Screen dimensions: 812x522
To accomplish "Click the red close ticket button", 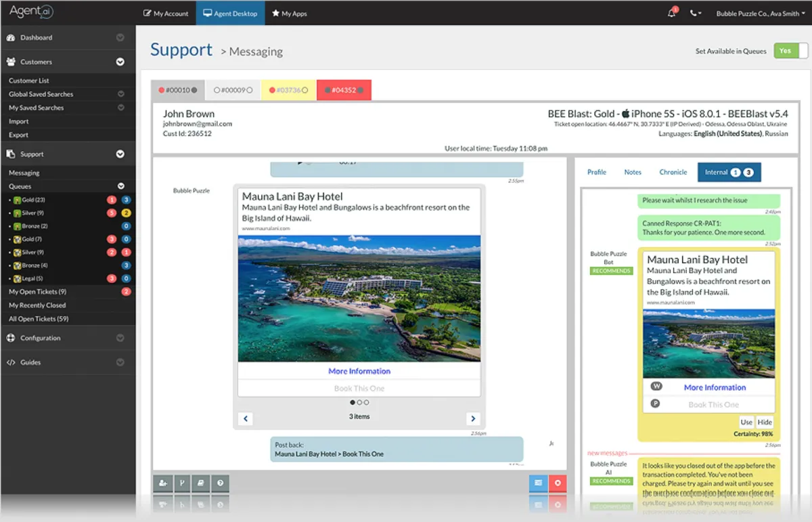I will point(558,483).
